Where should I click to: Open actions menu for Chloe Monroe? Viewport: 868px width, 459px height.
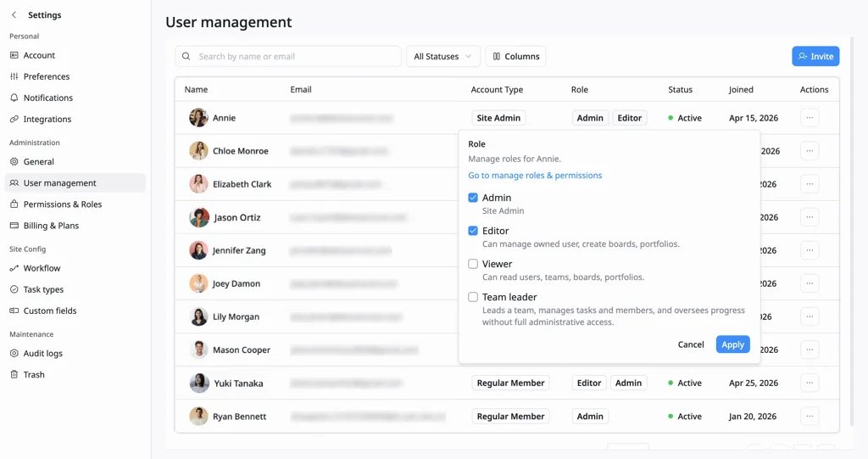pos(810,151)
